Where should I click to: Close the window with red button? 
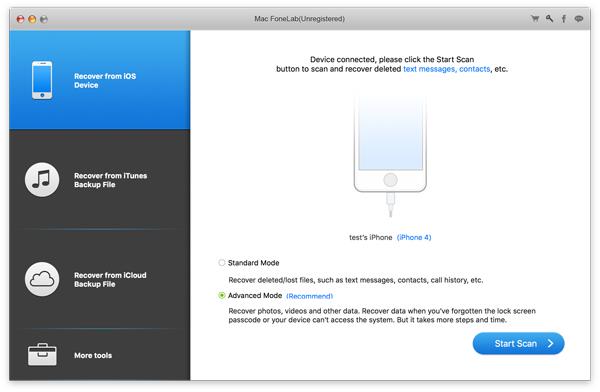(20, 19)
